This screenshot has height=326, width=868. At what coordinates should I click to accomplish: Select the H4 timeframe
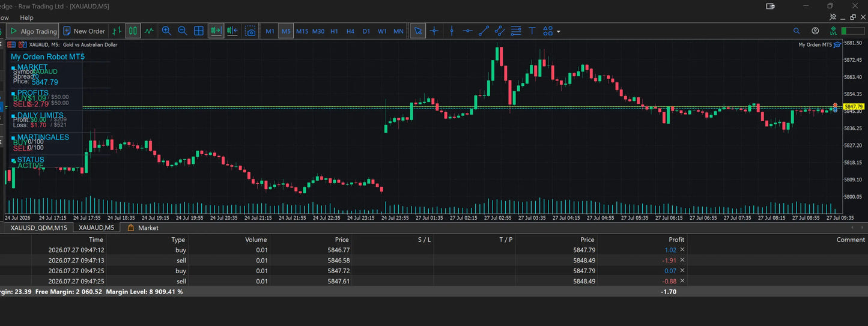click(350, 31)
